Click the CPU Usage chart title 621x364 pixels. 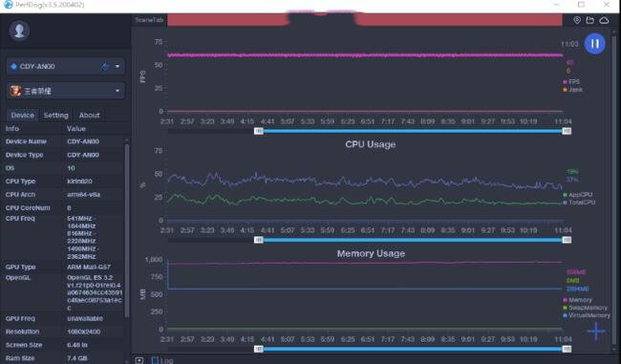coord(371,144)
